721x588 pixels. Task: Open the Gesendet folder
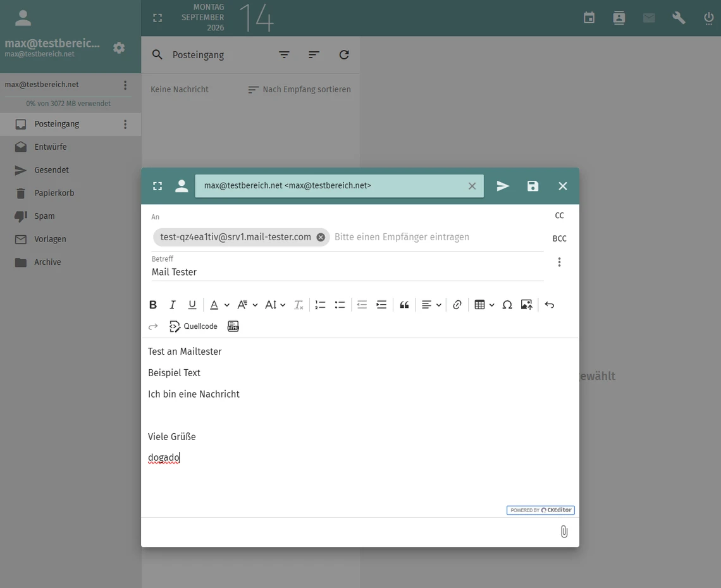tap(70, 170)
